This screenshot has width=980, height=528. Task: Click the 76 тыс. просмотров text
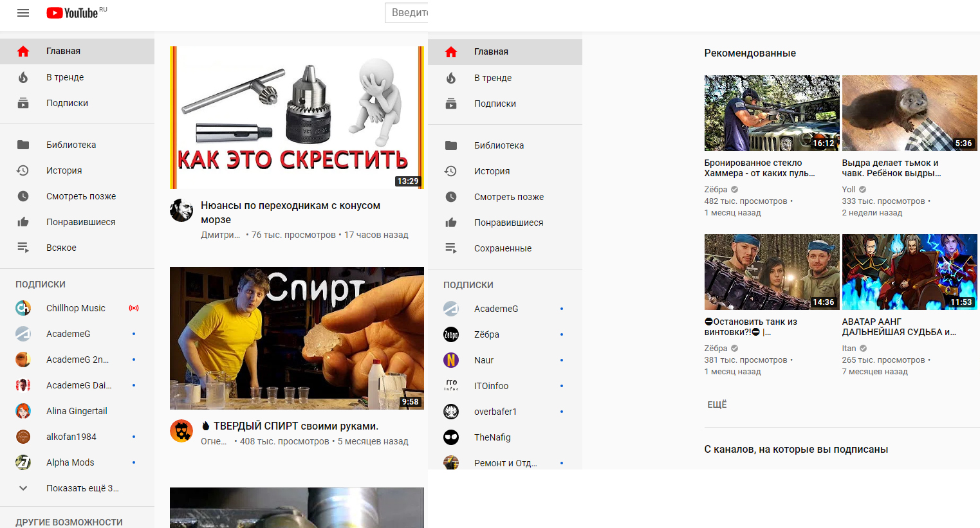click(293, 235)
